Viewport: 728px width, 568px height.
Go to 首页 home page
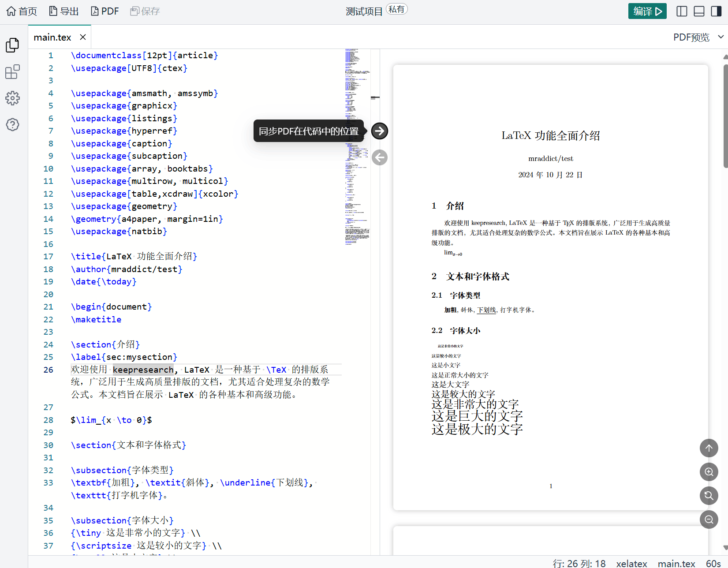(x=22, y=11)
